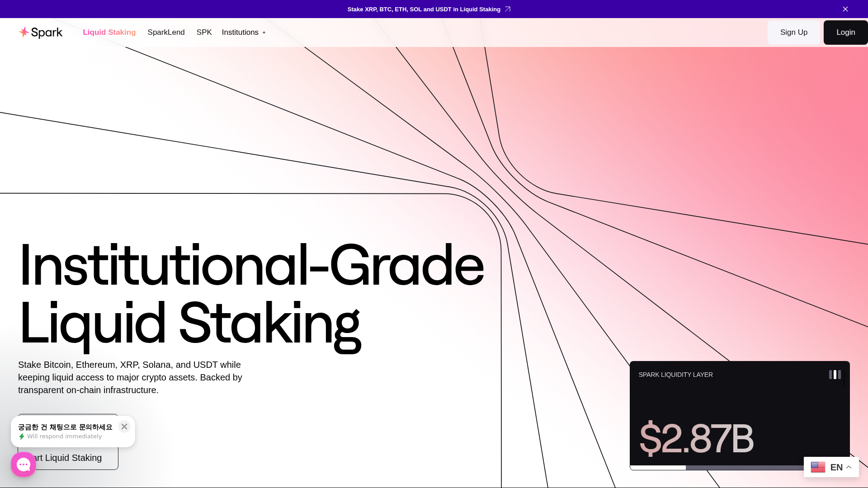Click the 'Will respond immediately' text
Image resolution: width=868 pixels, height=488 pixels.
pyautogui.click(x=64, y=436)
